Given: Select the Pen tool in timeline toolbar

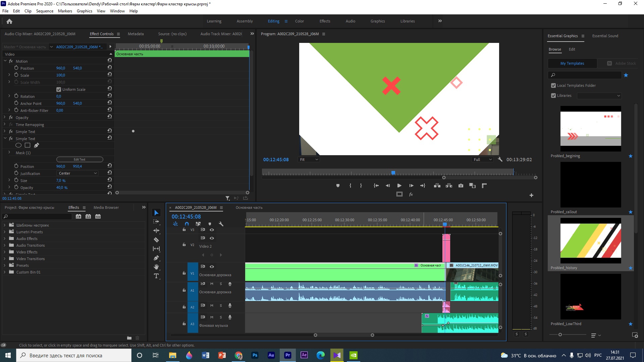Looking at the screenshot, I should [x=156, y=258].
